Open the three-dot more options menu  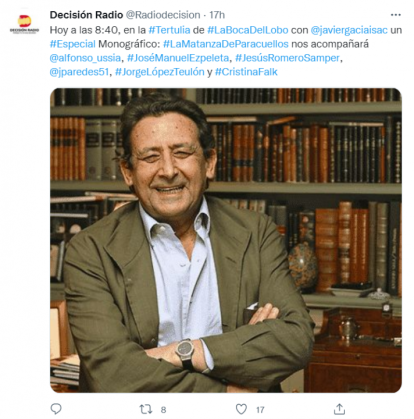pos(395,15)
